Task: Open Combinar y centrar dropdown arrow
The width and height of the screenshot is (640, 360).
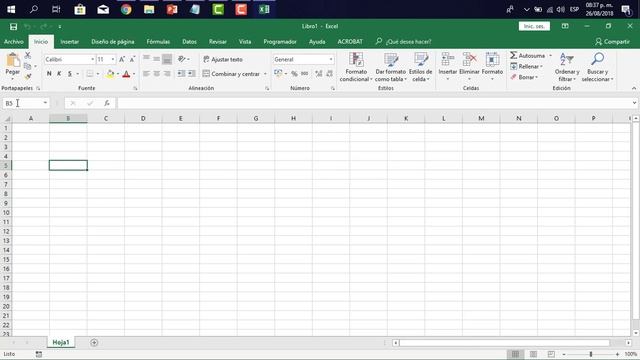Action: [265, 74]
